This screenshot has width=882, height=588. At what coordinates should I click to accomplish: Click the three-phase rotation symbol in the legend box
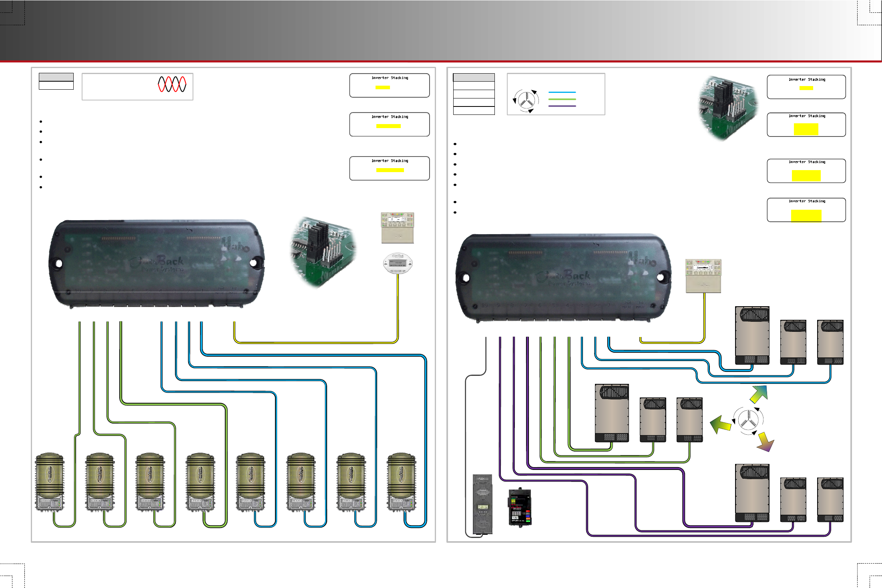(526, 101)
